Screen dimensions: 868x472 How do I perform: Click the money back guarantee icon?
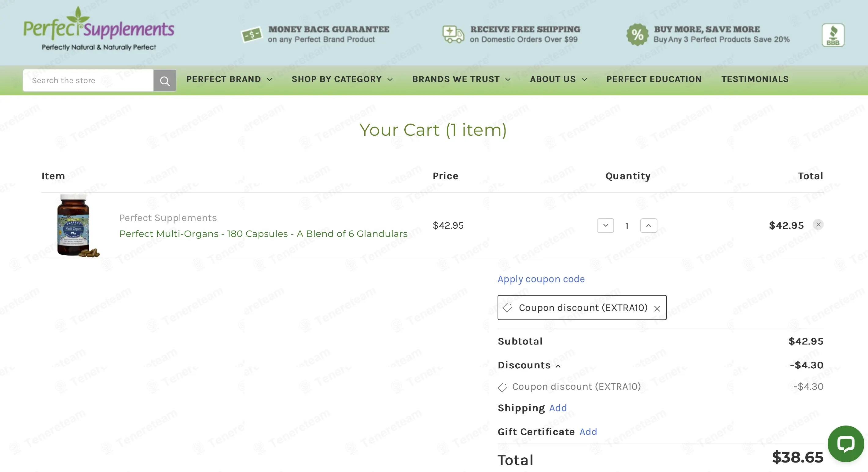click(x=252, y=34)
